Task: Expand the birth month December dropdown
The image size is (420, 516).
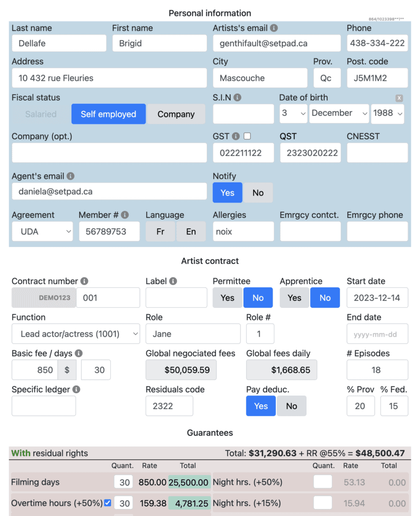Action: pos(339,113)
